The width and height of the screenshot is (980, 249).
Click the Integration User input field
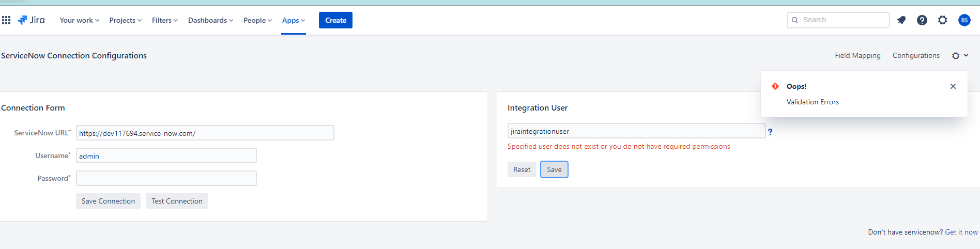(636, 131)
